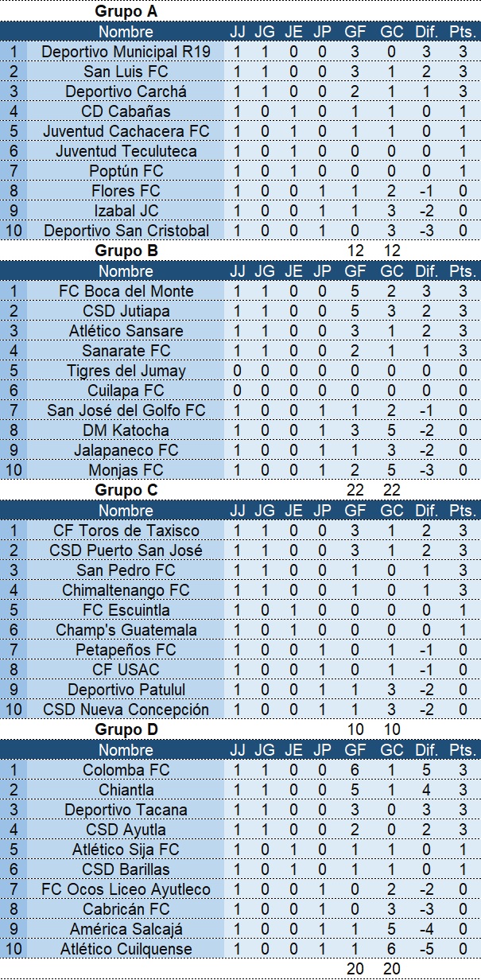The width and height of the screenshot is (481, 980).
Task: Click the Grupo C heading
Action: coord(126,490)
